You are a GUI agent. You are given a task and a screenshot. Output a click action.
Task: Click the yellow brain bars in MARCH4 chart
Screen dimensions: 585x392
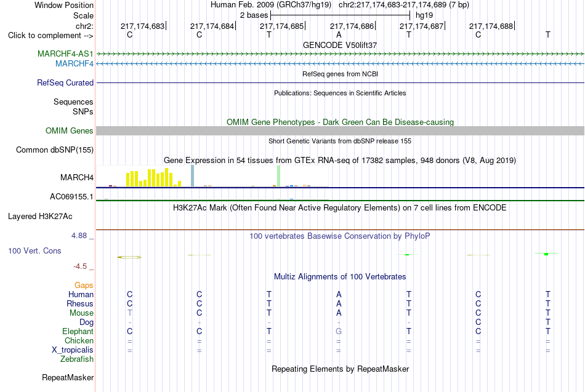(x=154, y=177)
